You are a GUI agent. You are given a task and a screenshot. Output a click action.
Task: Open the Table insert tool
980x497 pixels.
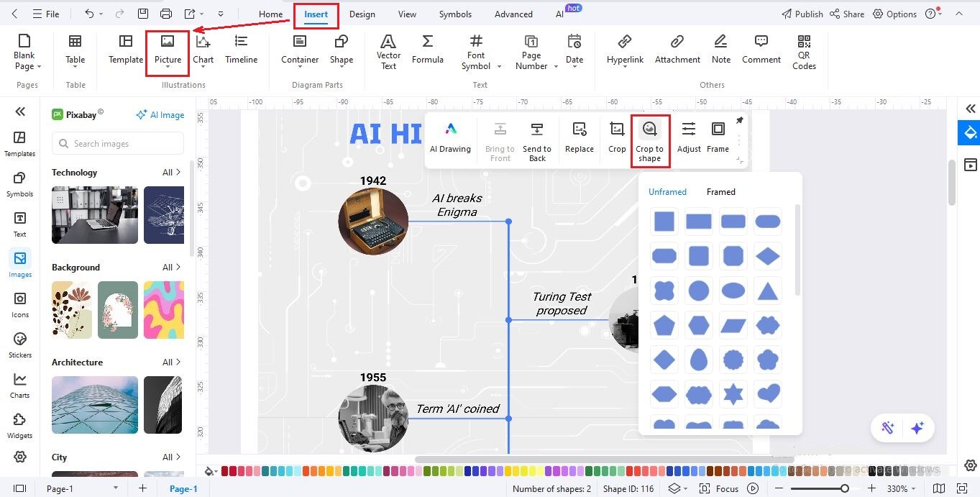click(x=75, y=50)
